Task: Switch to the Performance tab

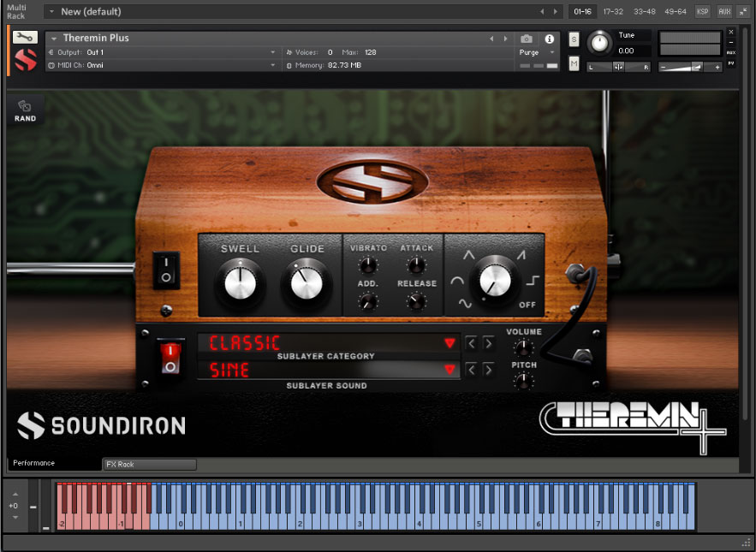Action: click(55, 463)
